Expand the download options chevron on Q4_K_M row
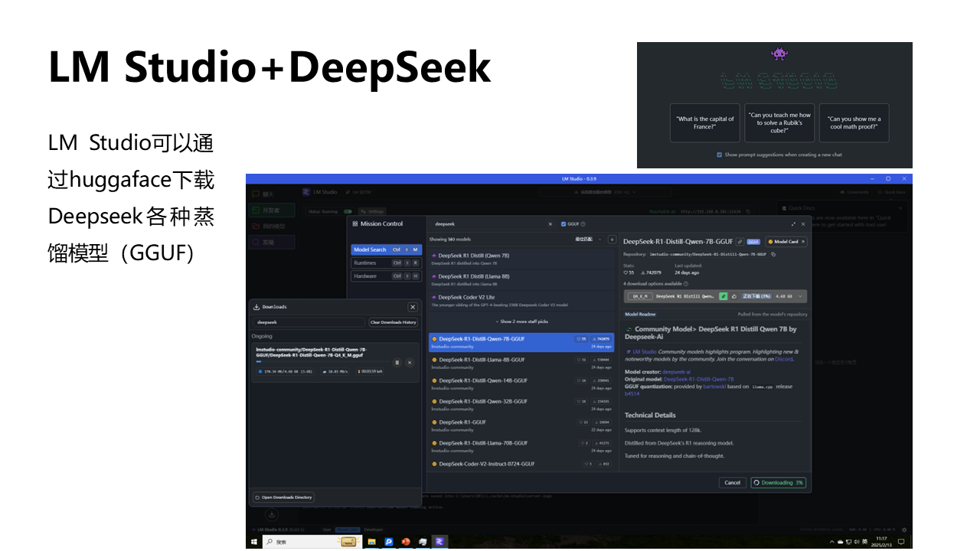Viewport: 980px width, 551px height. click(800, 296)
